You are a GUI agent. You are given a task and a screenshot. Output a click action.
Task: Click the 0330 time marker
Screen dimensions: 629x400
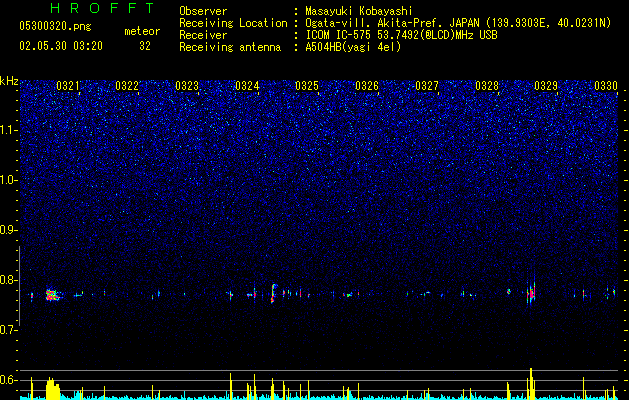click(x=606, y=86)
